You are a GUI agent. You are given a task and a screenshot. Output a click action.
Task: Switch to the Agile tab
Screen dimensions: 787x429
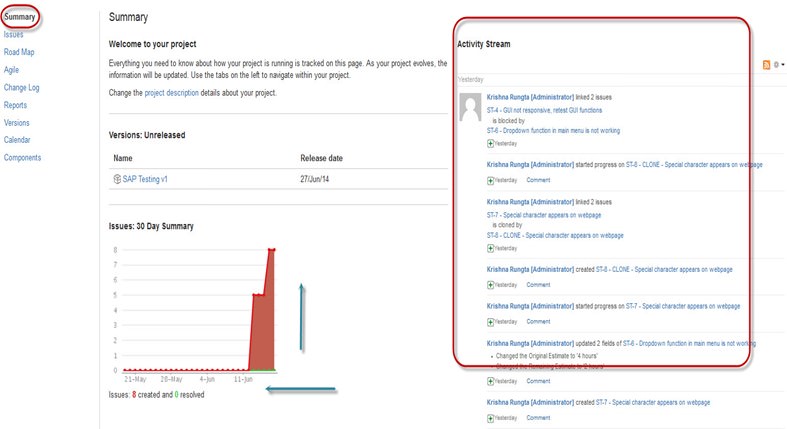[13, 70]
